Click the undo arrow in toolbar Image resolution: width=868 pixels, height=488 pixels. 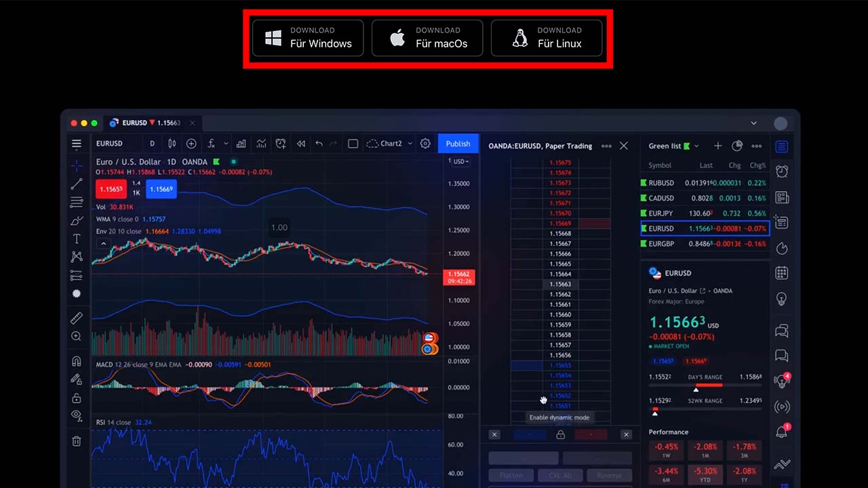[319, 144]
